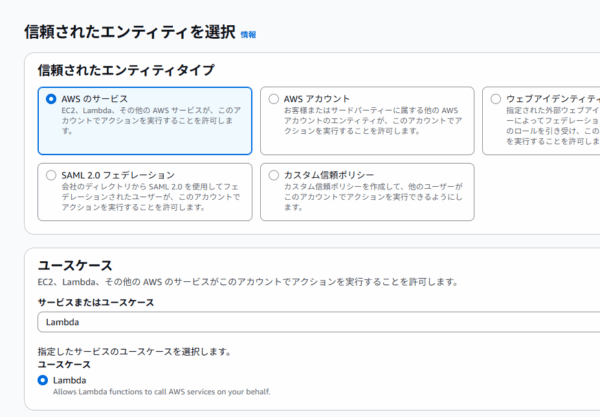This screenshot has width=600, height=417.
Task: Choose the カスタム信頼ポリシー radio option
Action: click(274, 175)
